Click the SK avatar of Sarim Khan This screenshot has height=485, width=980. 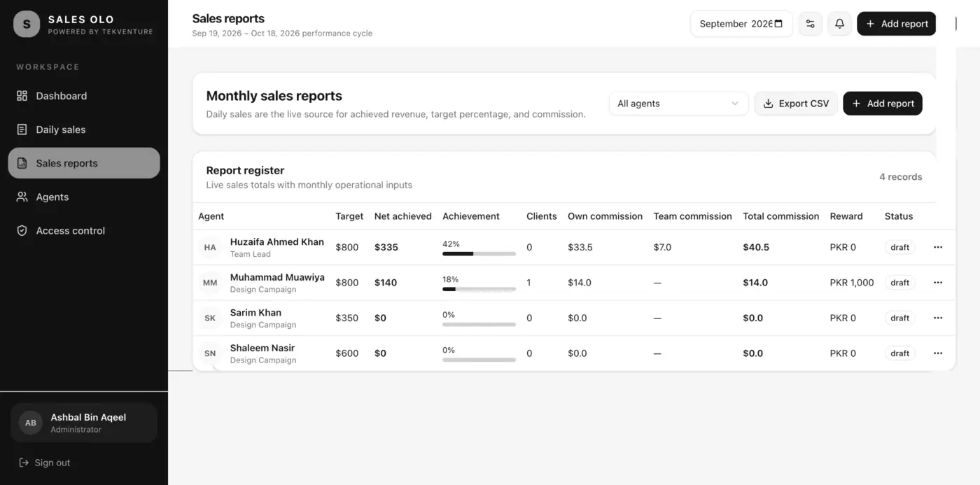210,318
